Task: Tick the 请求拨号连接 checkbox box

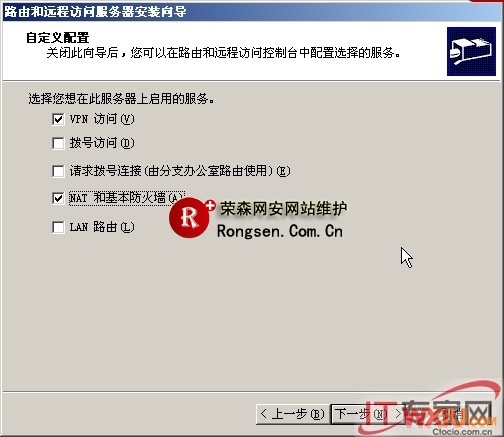Action: [58, 171]
